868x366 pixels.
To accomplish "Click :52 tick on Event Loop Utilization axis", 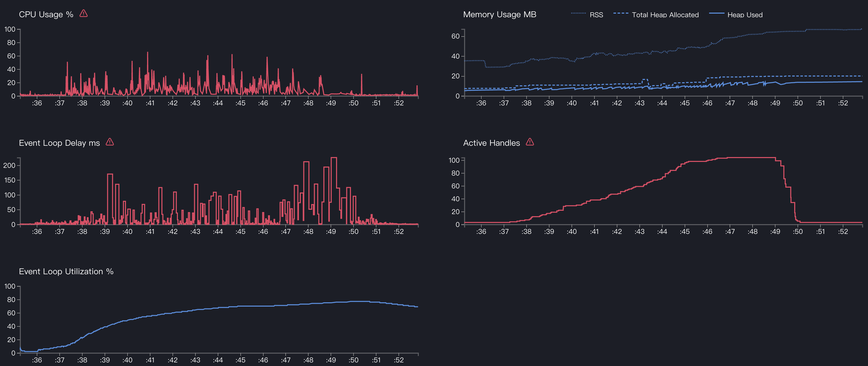I will point(399,360).
